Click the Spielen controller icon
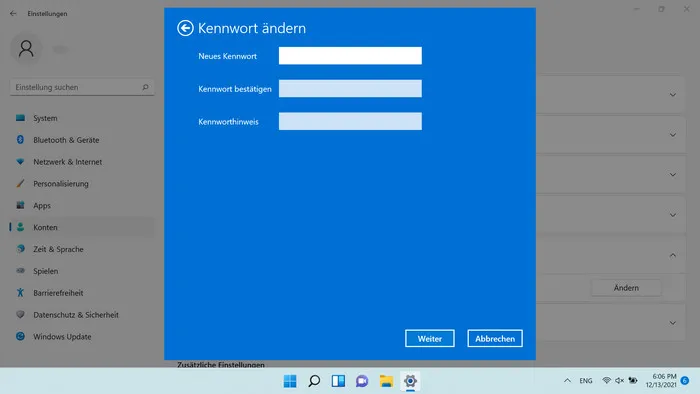 click(20, 271)
